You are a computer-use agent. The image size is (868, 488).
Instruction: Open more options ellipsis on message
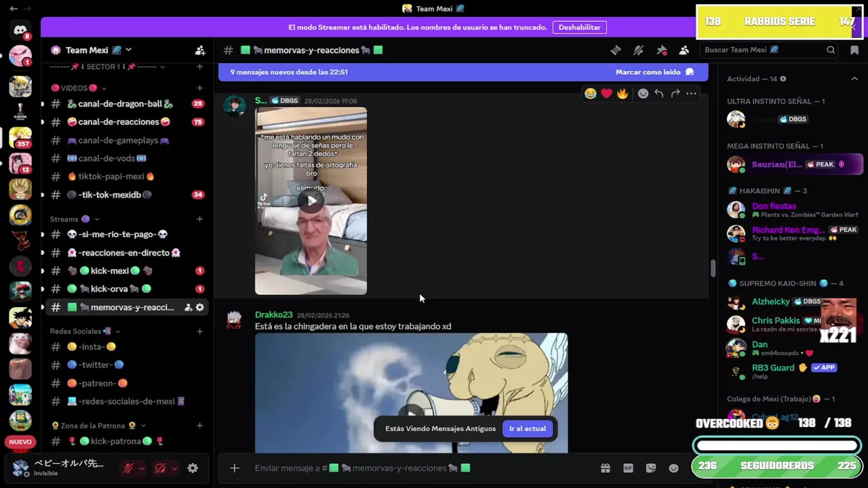pos(691,94)
